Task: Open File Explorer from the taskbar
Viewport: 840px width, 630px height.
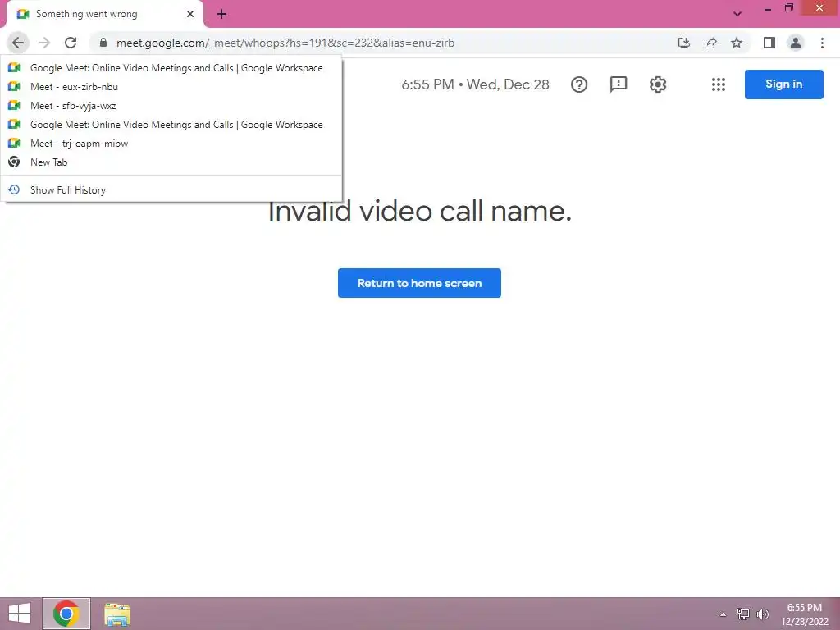Action: 117,614
